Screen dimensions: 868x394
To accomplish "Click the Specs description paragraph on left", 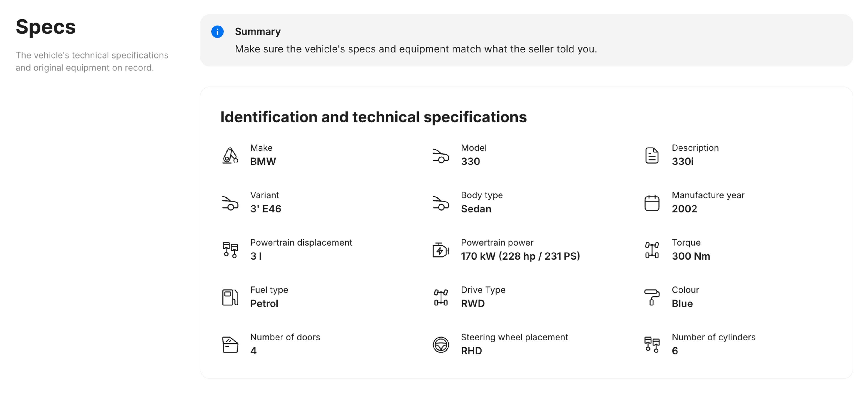I will coord(92,61).
